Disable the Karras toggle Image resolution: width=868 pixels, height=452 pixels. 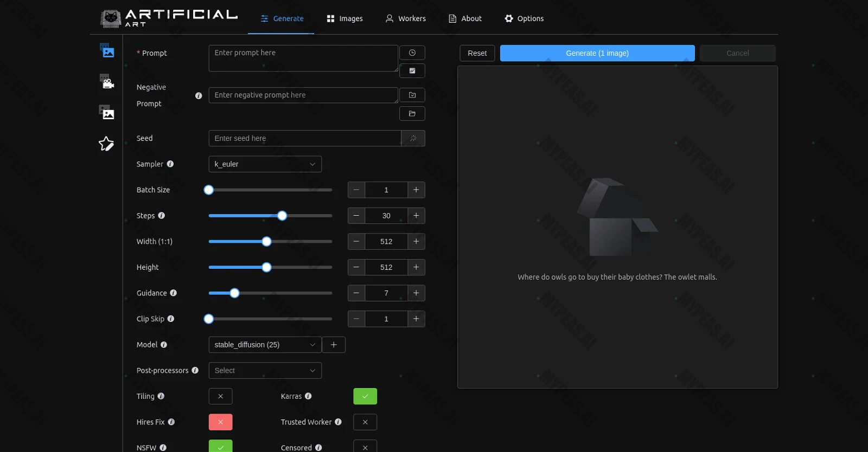[365, 396]
